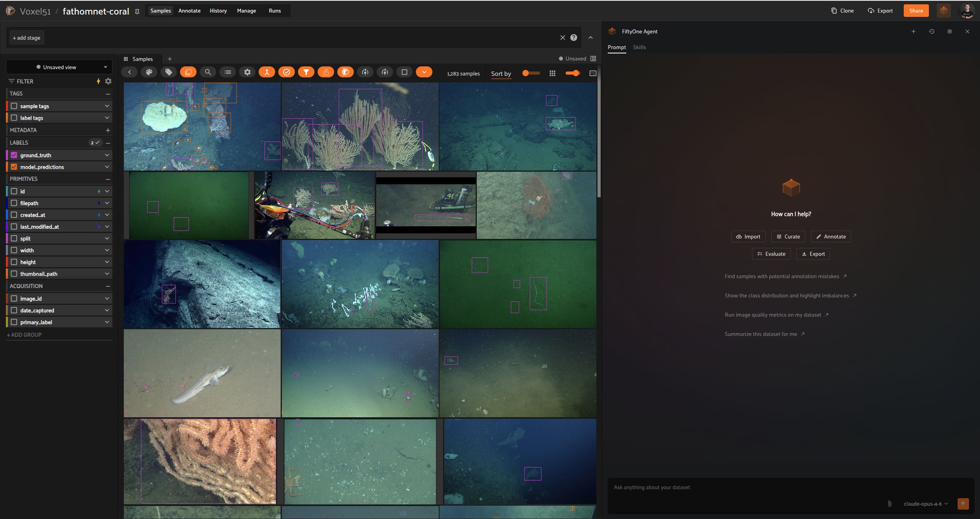This screenshot has height=519, width=980.
Task: Open the magnifier search icon in toolbar
Action: click(208, 72)
